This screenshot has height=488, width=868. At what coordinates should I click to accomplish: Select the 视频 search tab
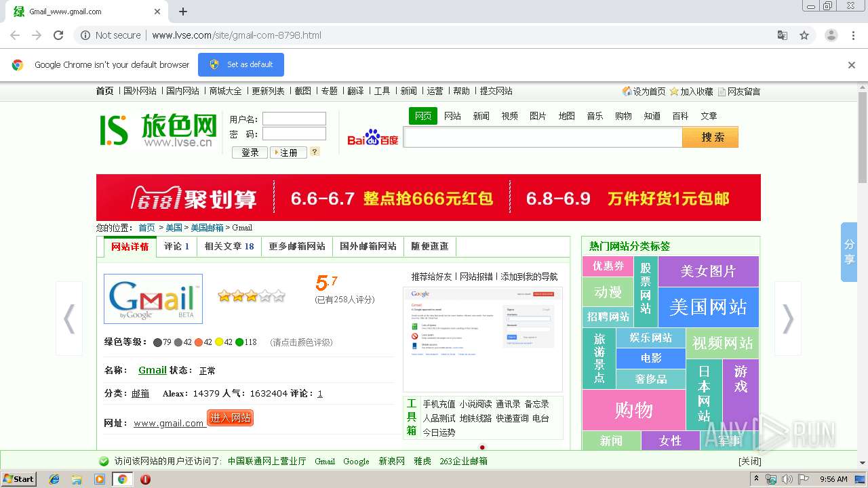[x=509, y=116]
